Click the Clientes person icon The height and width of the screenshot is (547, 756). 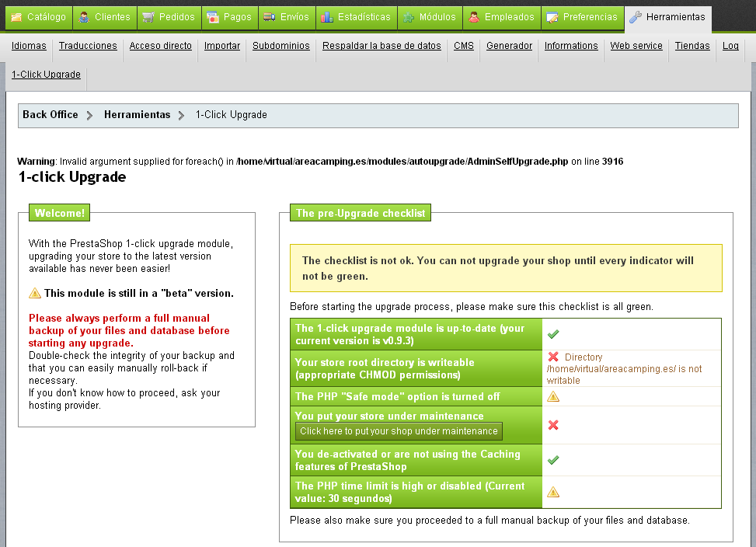84,17
